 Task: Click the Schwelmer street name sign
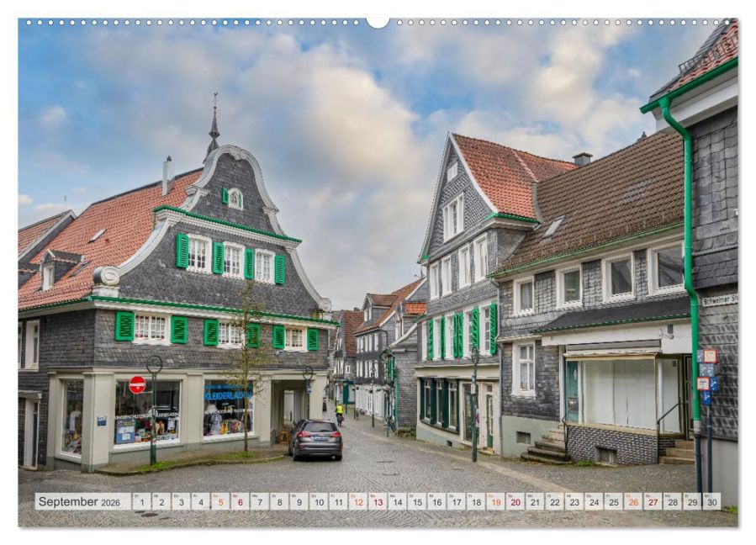click(719, 299)
